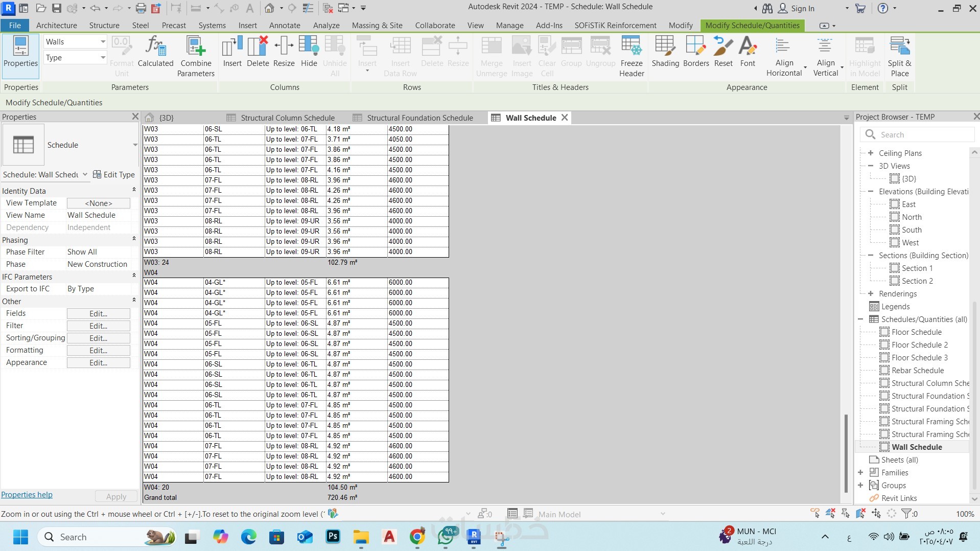Click Edit button for Formatting

[99, 350]
